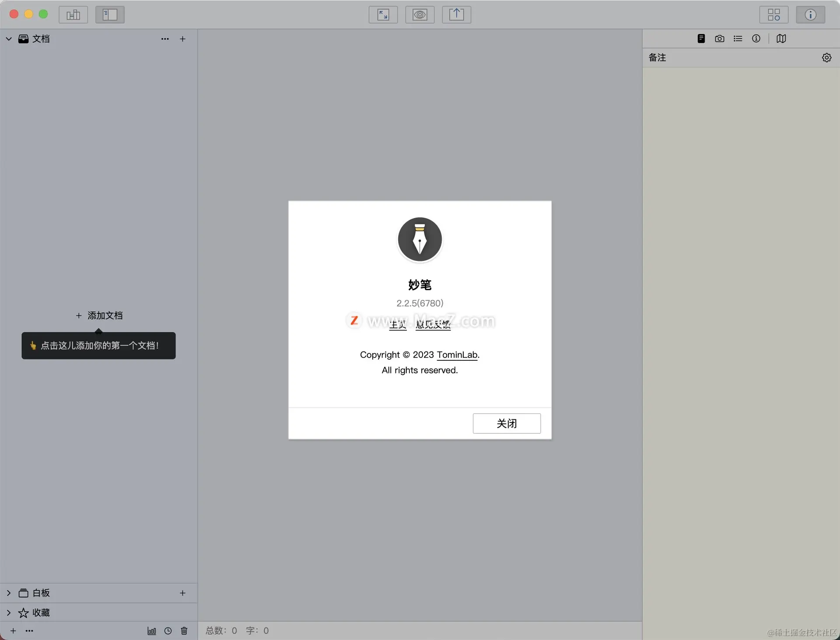Image resolution: width=840 pixels, height=640 pixels.
Task: Expand the 白板 section
Action: pos(9,593)
